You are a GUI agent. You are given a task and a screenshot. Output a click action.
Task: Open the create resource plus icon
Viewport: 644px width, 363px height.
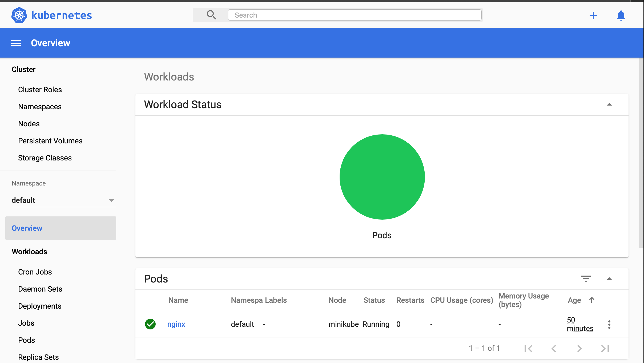point(593,15)
